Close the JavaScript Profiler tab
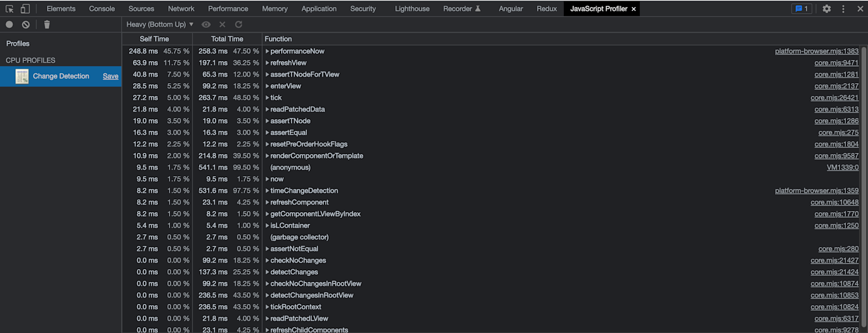 pyautogui.click(x=633, y=9)
